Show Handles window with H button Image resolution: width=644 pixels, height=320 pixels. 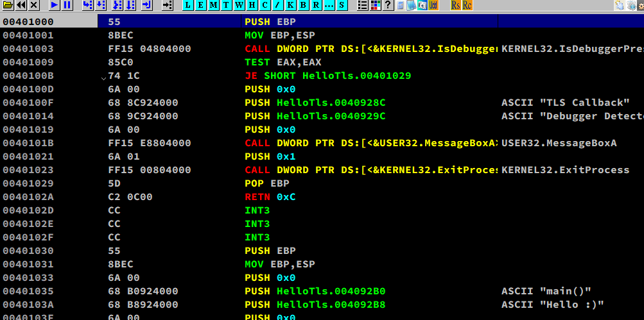click(252, 5)
